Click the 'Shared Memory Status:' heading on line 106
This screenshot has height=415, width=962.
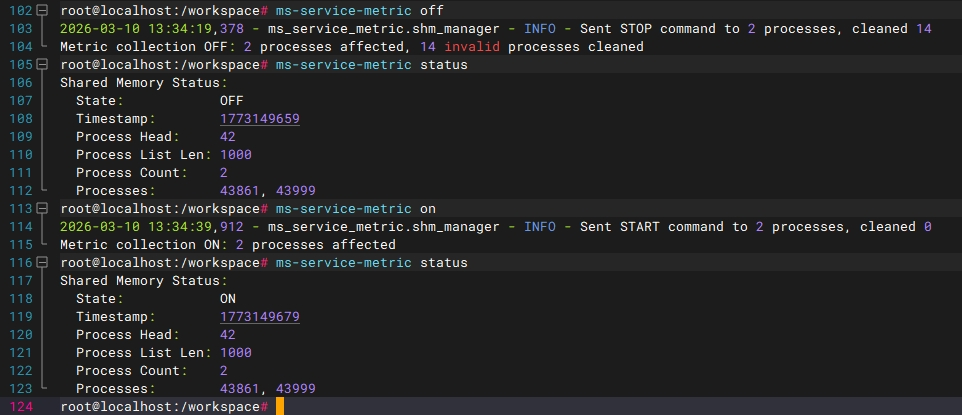144,83
